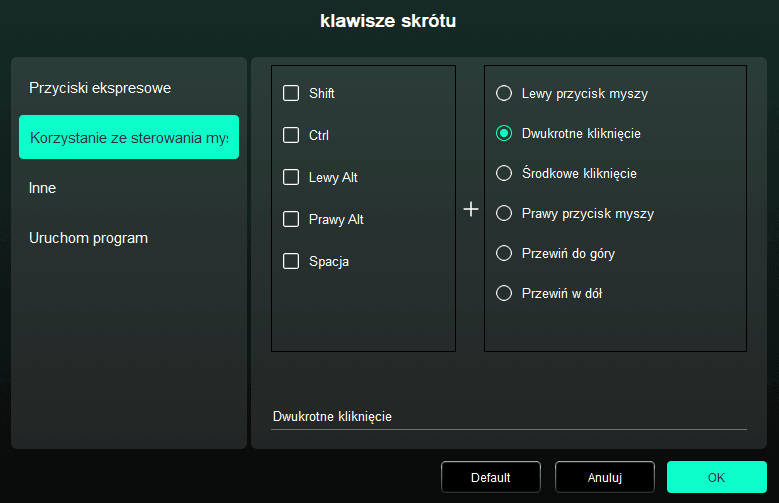Image resolution: width=779 pixels, height=503 pixels.
Task: Toggle the Prawy Alt checkbox
Action: 291,219
